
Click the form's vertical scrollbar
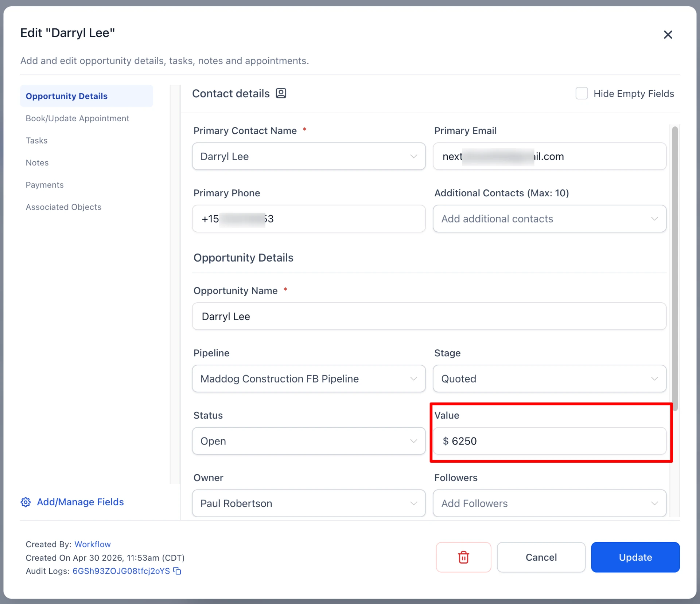(675, 268)
